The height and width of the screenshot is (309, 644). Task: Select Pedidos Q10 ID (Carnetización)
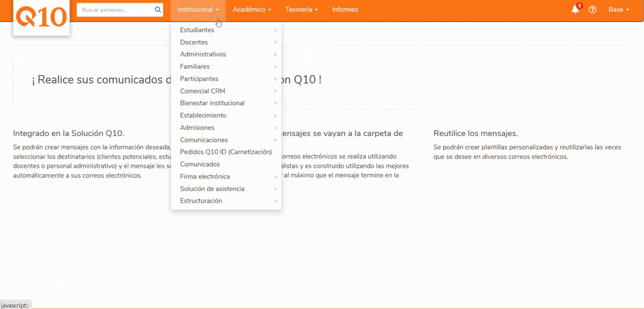tap(226, 152)
